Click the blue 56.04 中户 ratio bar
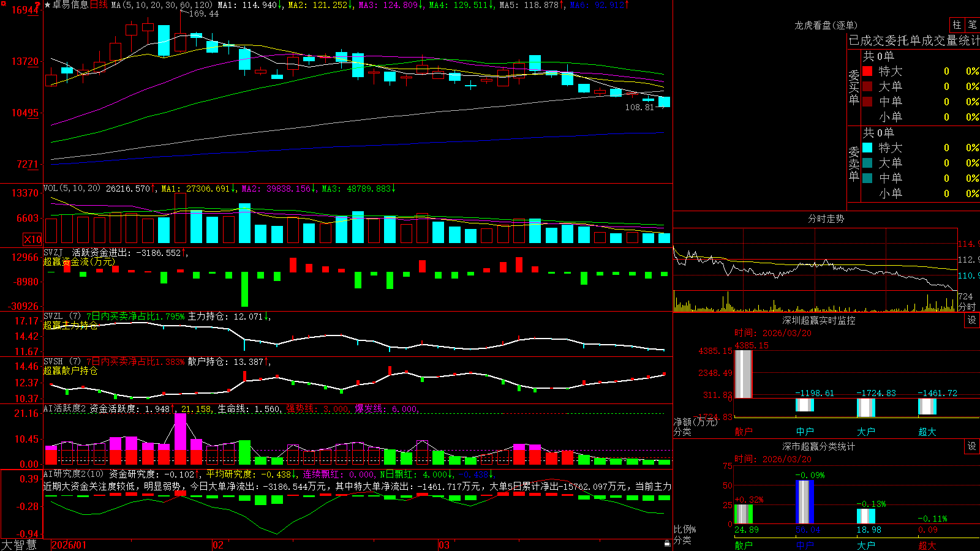980x551 pixels. pos(805,502)
